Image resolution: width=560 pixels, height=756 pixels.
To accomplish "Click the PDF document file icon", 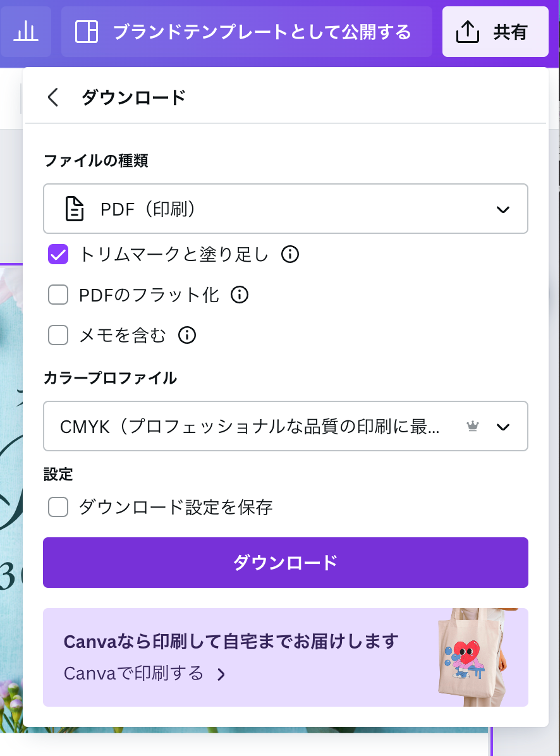I will (x=75, y=209).
